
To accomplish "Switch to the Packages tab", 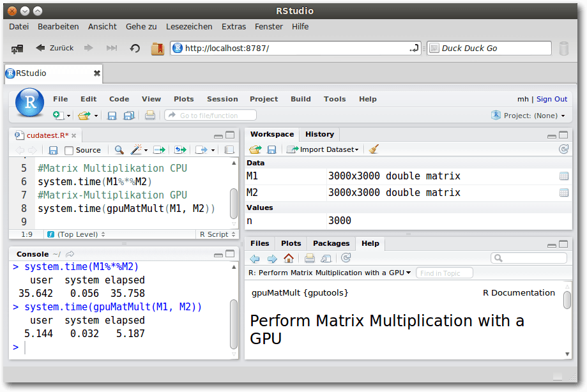I will tap(331, 243).
